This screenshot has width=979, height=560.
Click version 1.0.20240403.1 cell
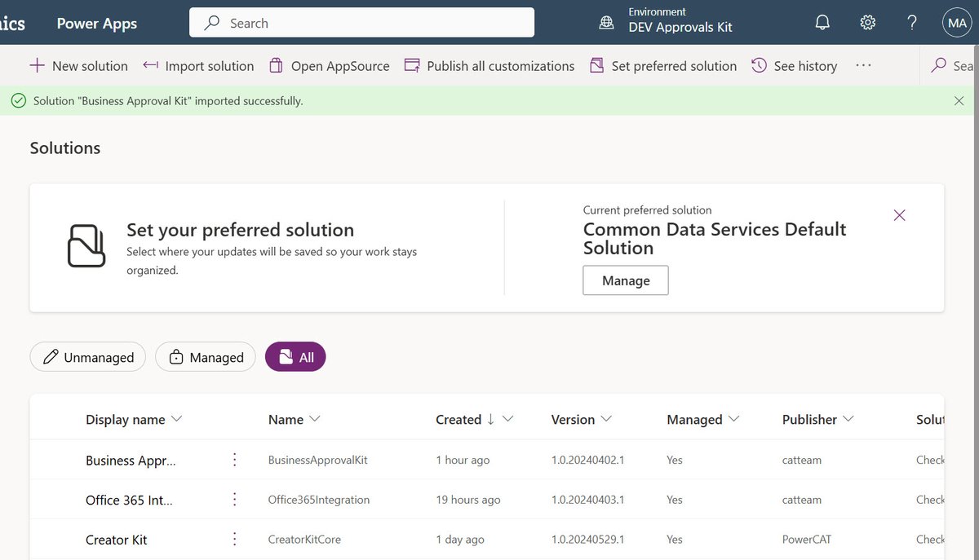point(588,500)
